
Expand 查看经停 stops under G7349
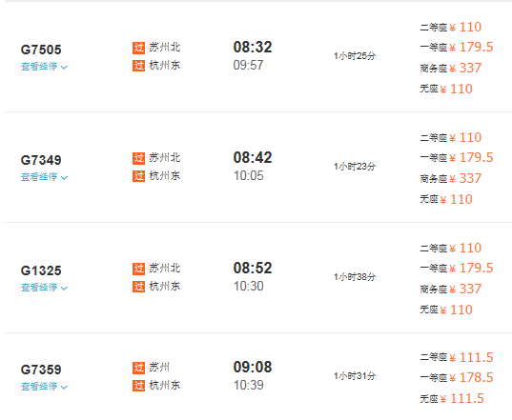(44, 177)
